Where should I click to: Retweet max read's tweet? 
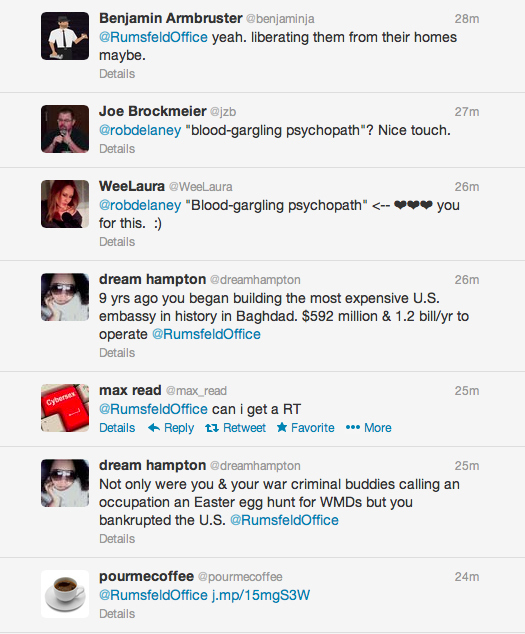(x=235, y=428)
